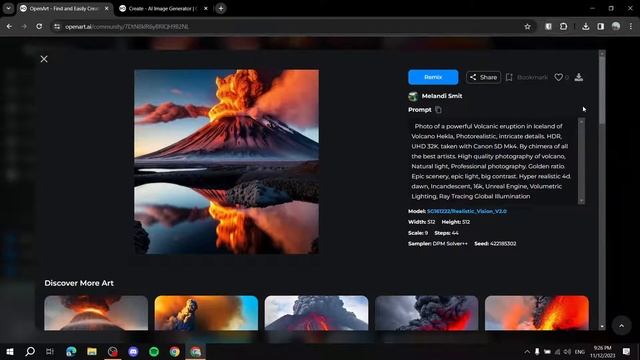Open the Windows notification center

coord(627,351)
